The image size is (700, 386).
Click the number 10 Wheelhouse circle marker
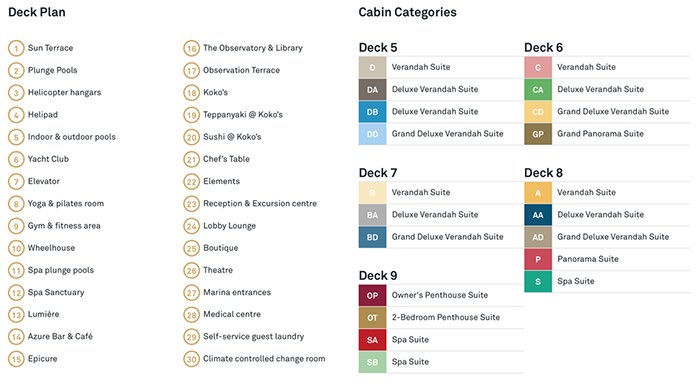coord(16,248)
